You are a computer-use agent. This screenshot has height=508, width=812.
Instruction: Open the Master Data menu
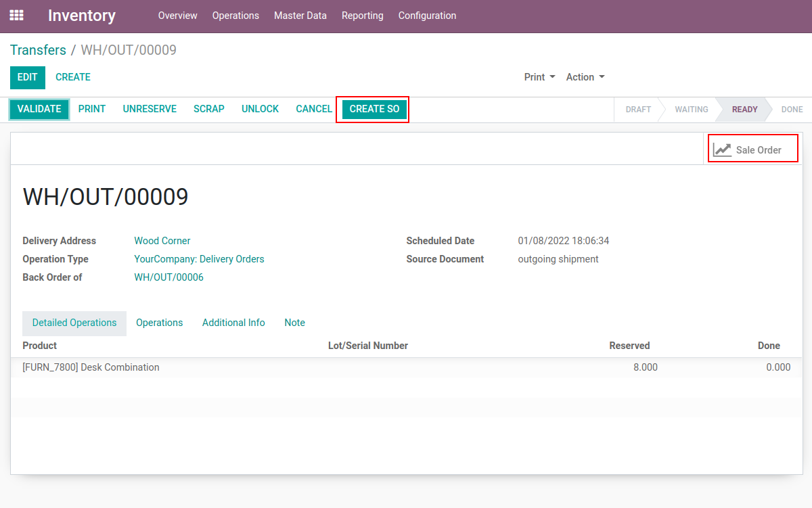point(300,16)
